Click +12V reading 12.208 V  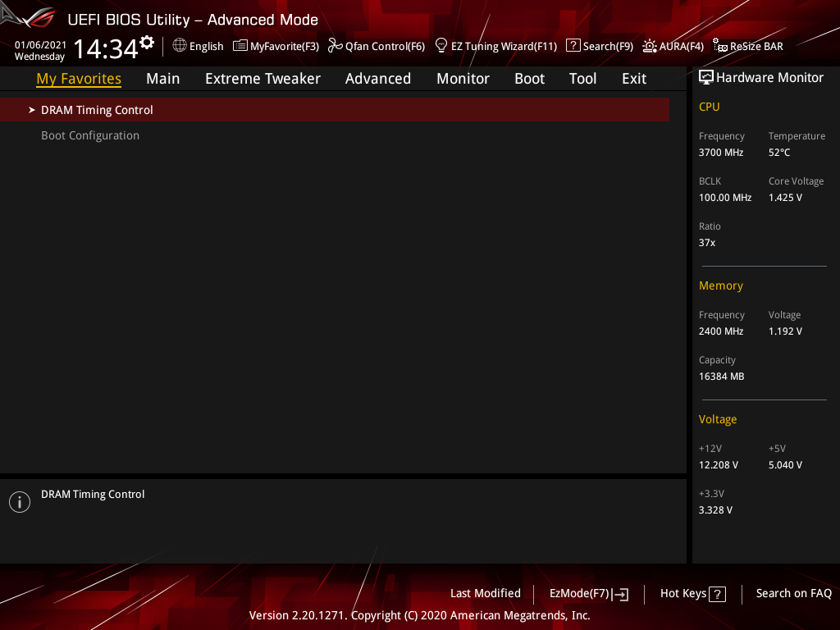tap(718, 465)
